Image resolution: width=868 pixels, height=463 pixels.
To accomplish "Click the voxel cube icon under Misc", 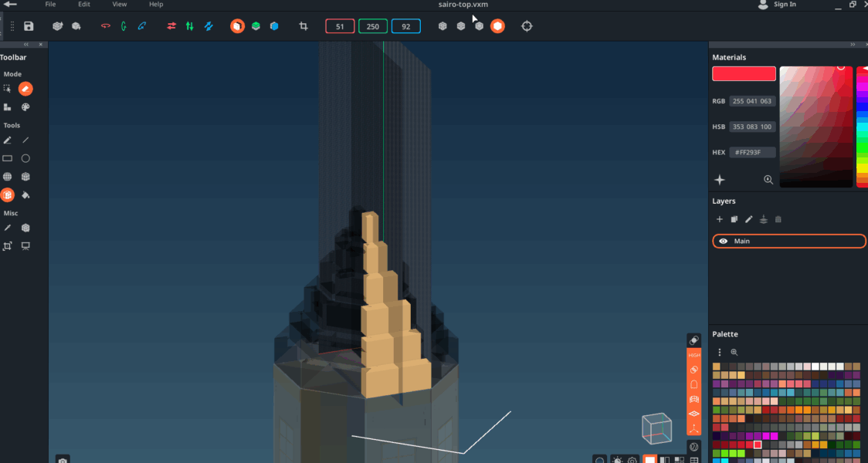I will point(25,228).
